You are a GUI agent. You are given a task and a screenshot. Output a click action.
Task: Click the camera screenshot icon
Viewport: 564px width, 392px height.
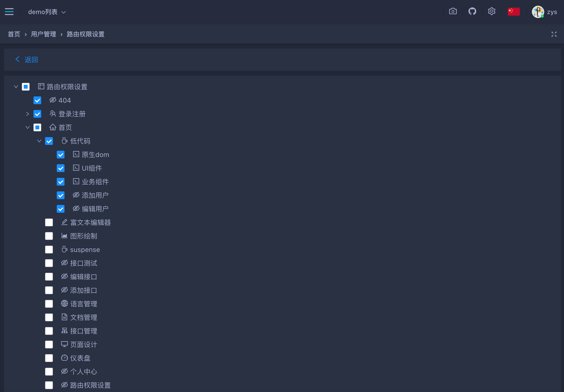coord(453,12)
